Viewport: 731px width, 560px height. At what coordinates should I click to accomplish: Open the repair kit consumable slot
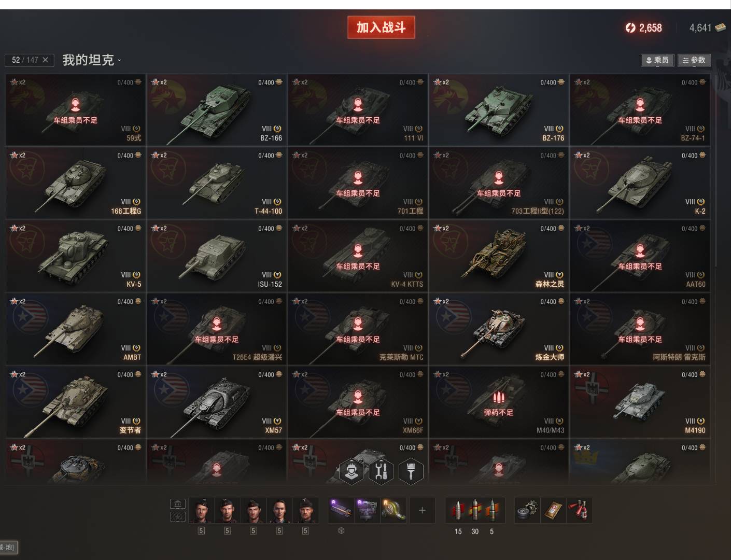click(527, 510)
